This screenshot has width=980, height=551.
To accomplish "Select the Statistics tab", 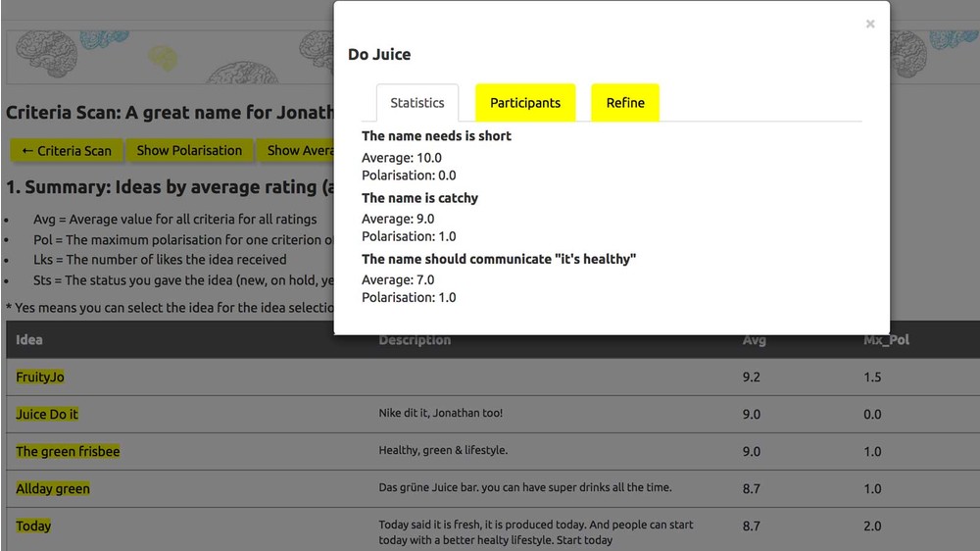I will click(417, 103).
